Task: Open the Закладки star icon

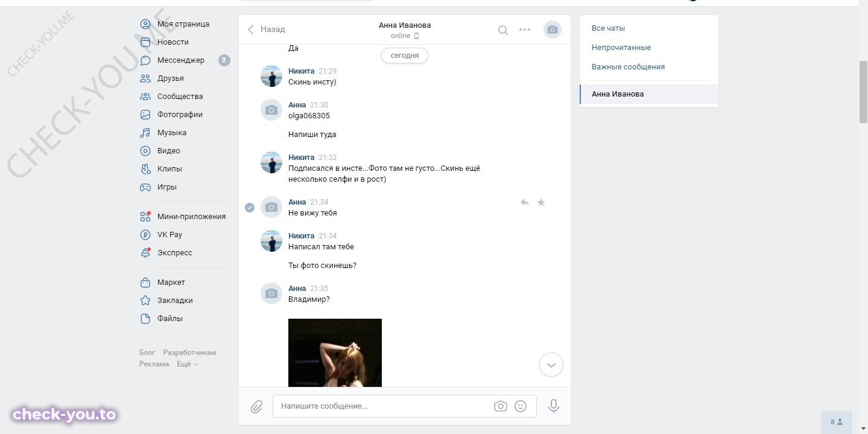Action: pyautogui.click(x=145, y=301)
